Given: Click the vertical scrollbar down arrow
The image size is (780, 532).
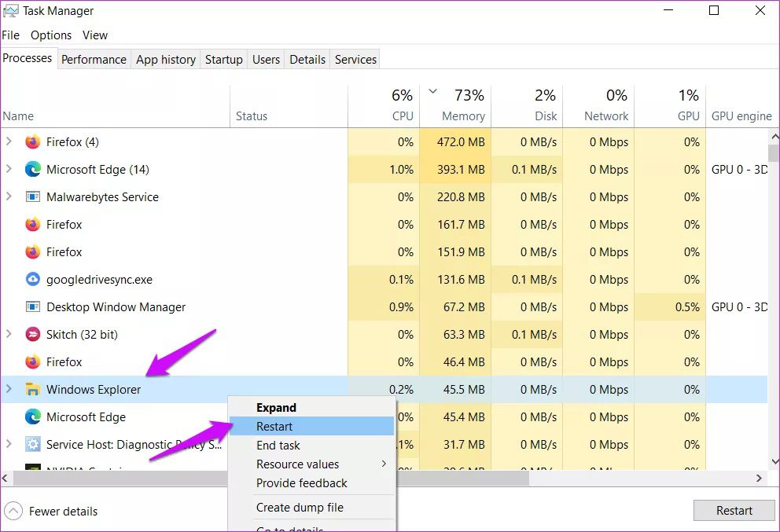Looking at the screenshot, I should click(774, 462).
